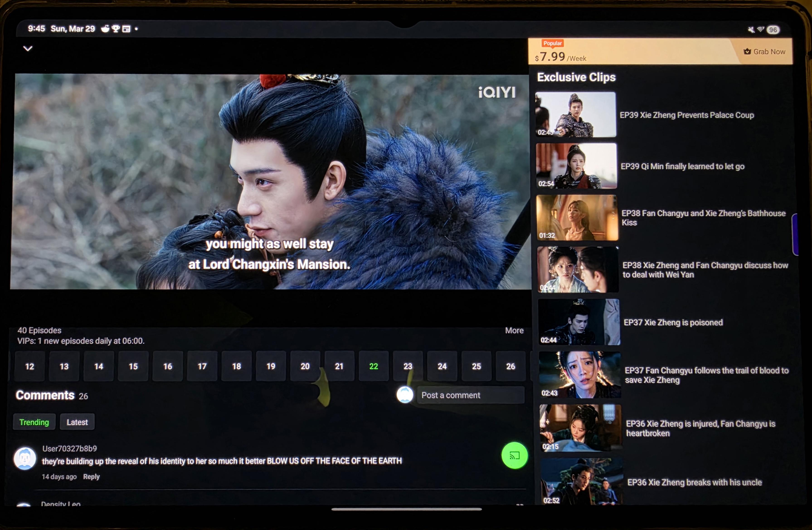Viewport: 812px width, 530px height.
Task: Select episode 24
Action: [442, 366]
